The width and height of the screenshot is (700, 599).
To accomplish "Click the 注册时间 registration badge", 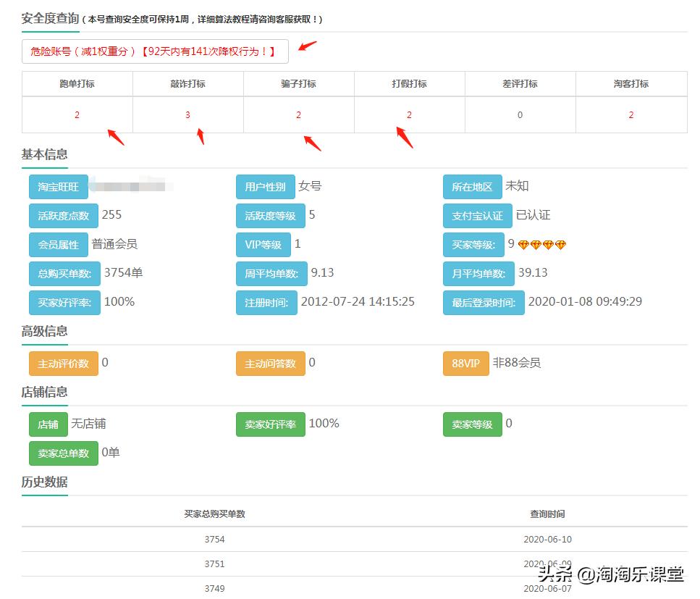I will 267,301.
